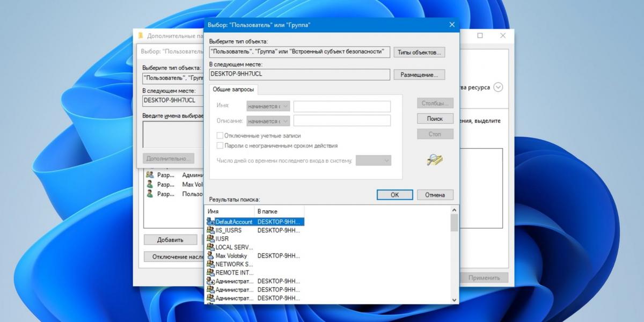
Task: Select the IUSR entry icon
Action: [210, 239]
